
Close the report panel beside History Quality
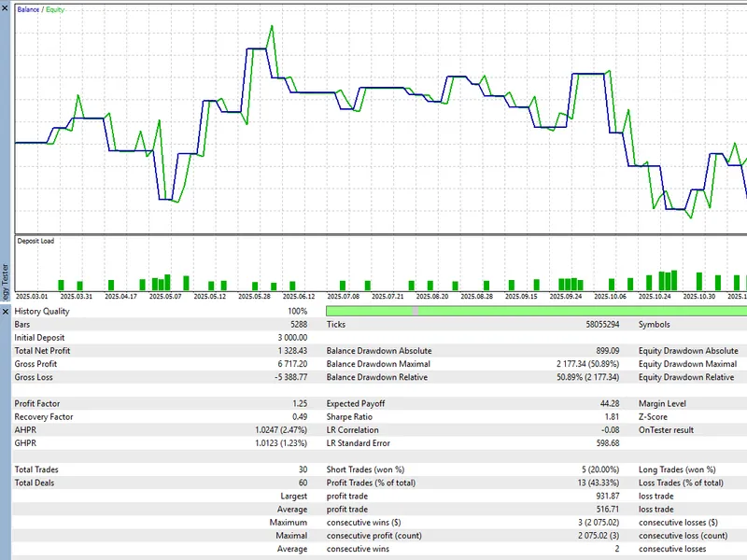coord(5,312)
